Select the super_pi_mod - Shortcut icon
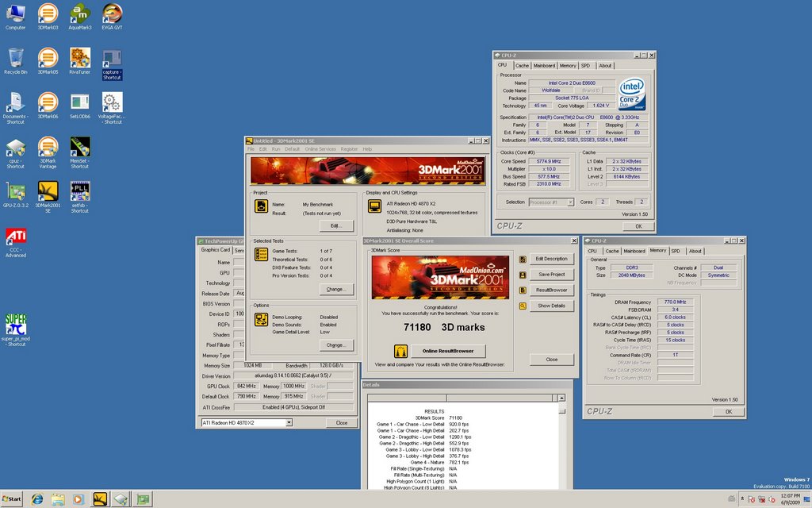The width and height of the screenshot is (812, 508). [x=16, y=329]
